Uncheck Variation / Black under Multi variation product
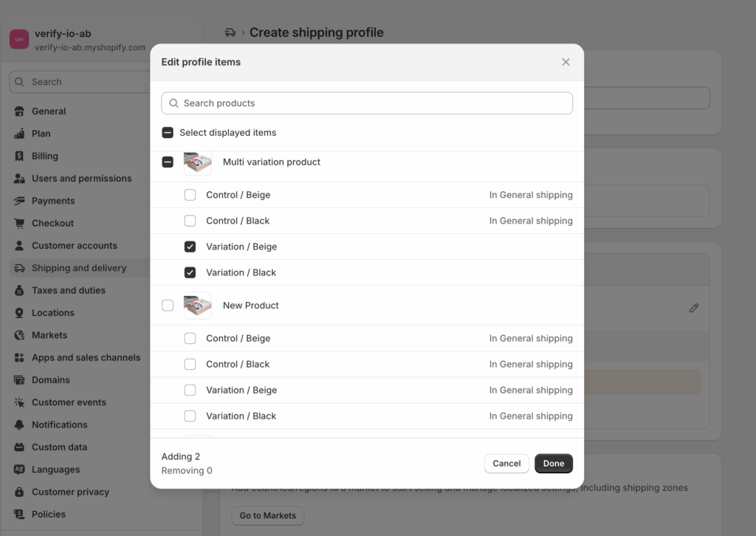Image resolution: width=756 pixels, height=536 pixels. pyautogui.click(x=190, y=272)
